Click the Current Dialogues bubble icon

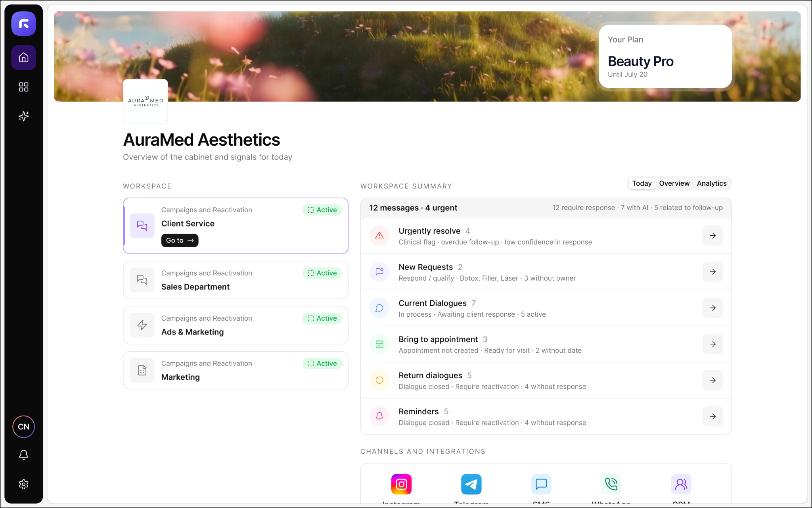pyautogui.click(x=379, y=308)
